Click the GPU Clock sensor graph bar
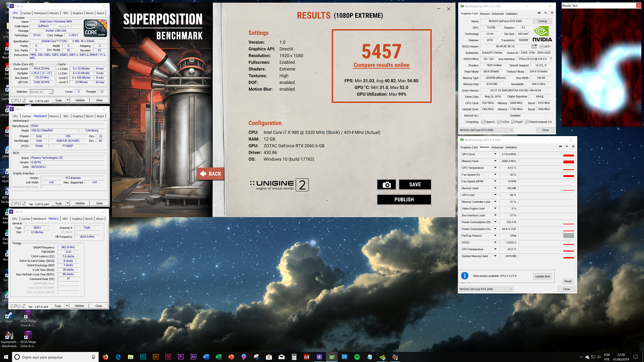 pyautogui.click(x=546, y=154)
